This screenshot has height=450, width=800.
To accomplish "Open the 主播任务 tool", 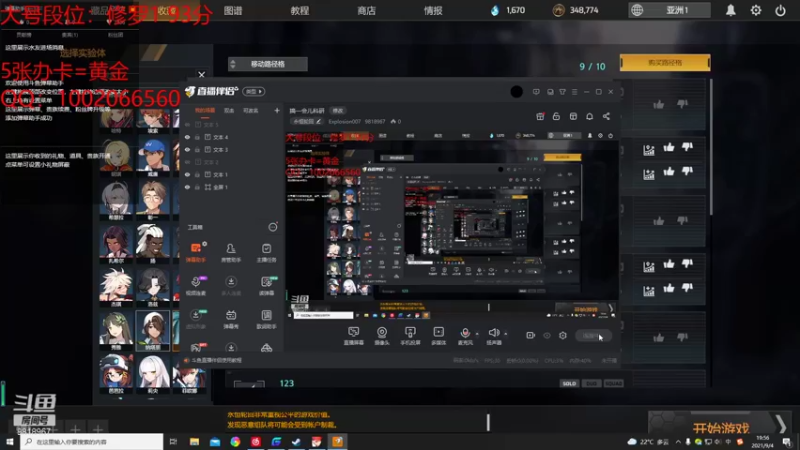I will [x=266, y=252].
